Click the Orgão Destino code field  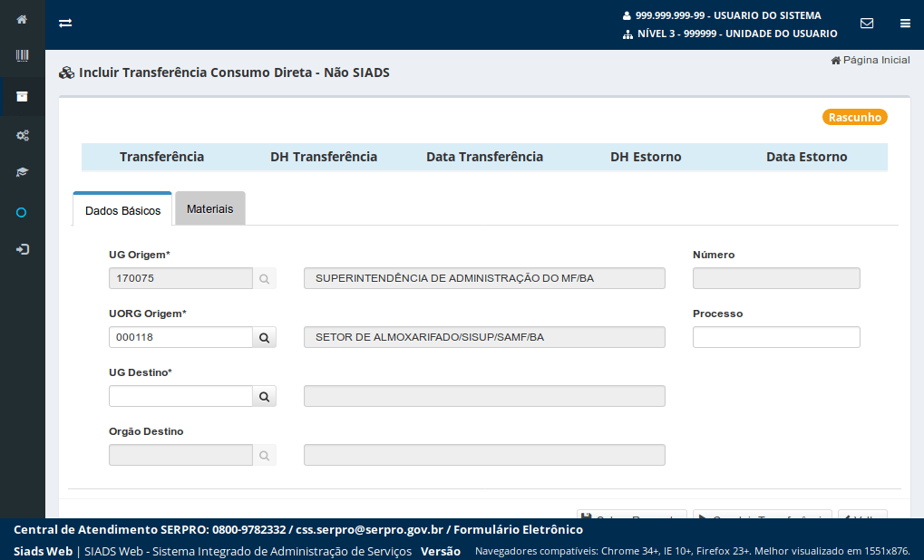[181, 455]
